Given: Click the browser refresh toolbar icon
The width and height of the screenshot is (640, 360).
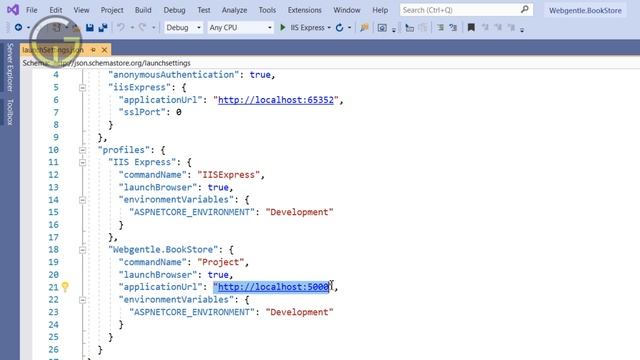Looking at the screenshot, I should point(339,27).
